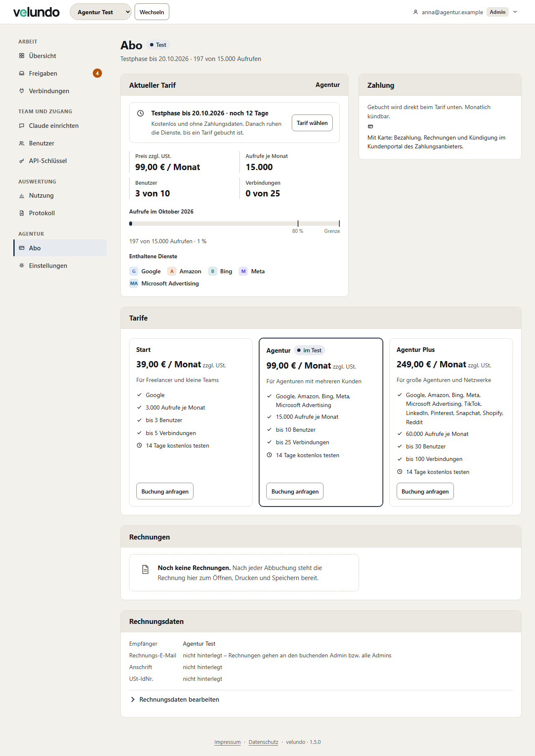Click the Freigaben inbox icon
Image resolution: width=535 pixels, height=756 pixels.
click(x=22, y=73)
